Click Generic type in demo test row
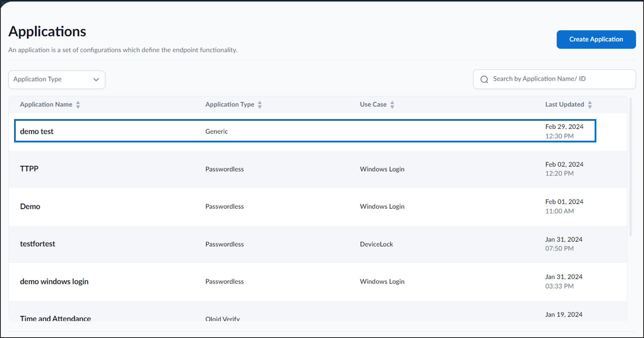Screen dimensions: 644x338 (216, 131)
